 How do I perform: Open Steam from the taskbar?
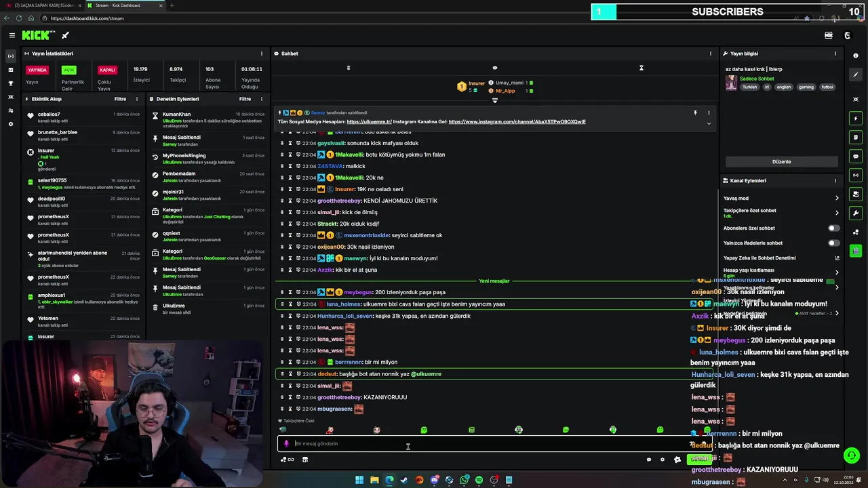[404, 480]
